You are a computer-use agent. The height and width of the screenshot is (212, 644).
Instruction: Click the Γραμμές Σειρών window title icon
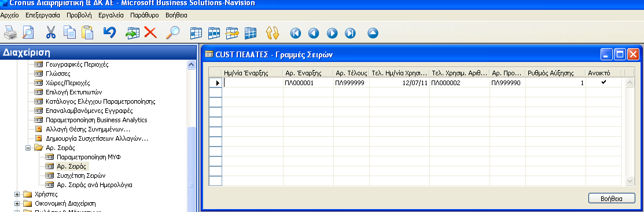point(209,54)
